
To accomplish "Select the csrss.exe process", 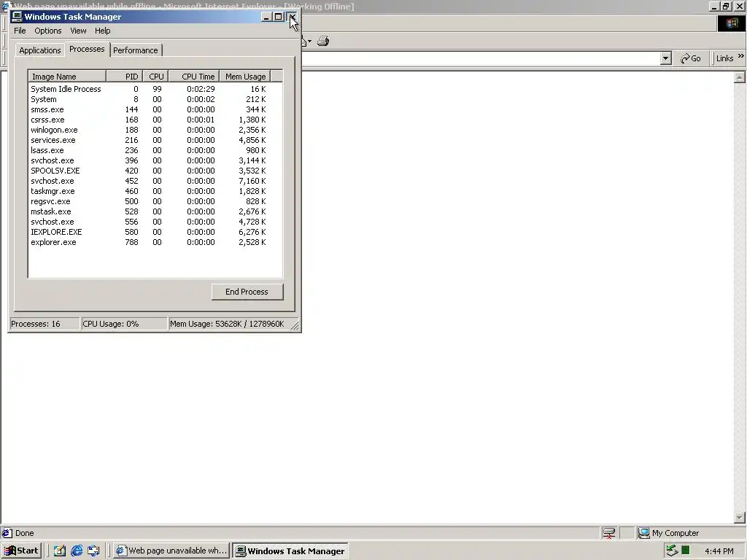I will [x=155, y=120].
